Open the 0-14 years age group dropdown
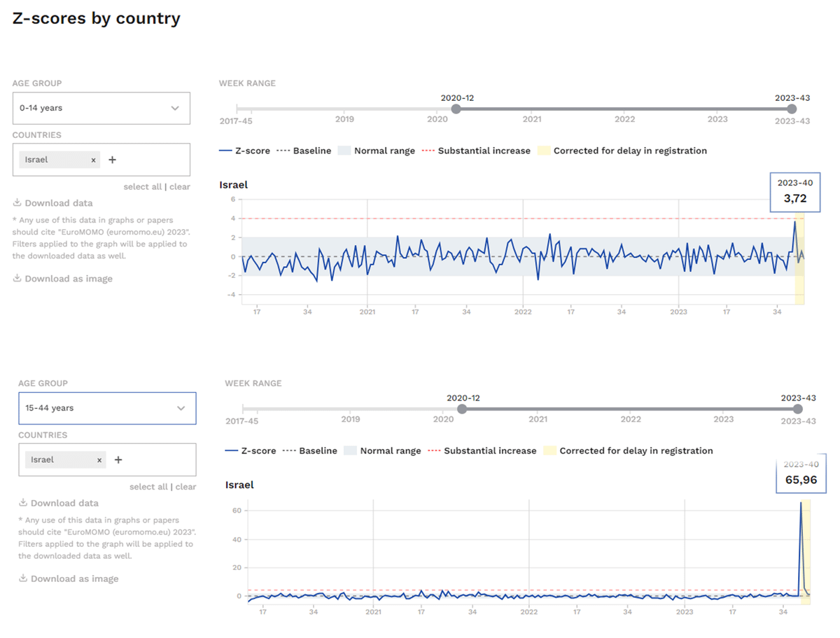 click(101, 109)
